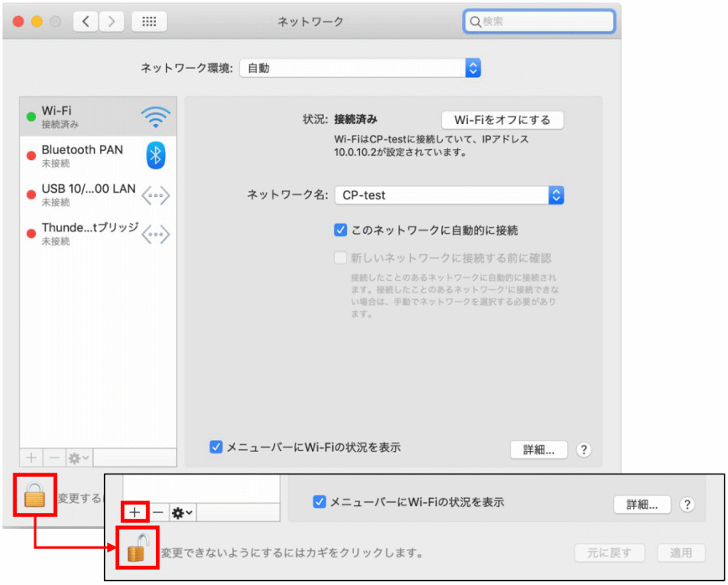Toggle auto-join this network checkbox

(341, 230)
